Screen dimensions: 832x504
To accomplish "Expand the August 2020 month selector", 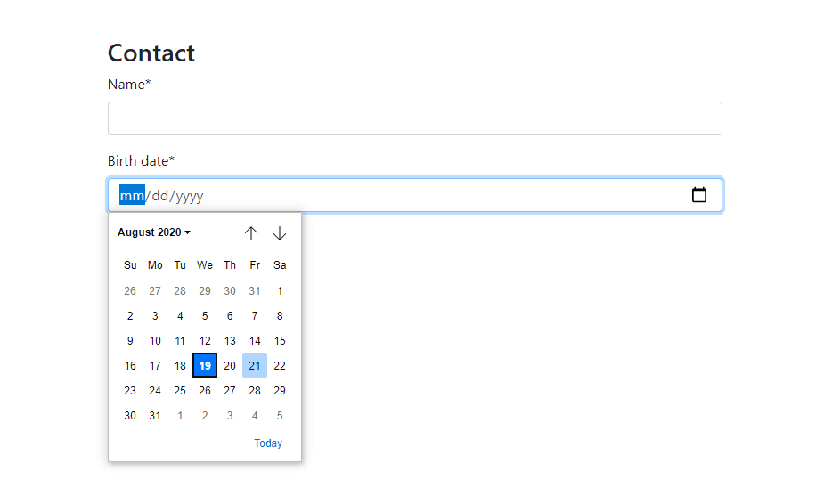I will [x=154, y=232].
